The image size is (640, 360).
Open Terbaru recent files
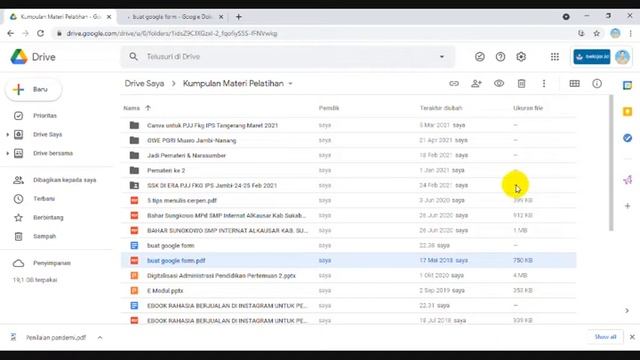click(44, 199)
